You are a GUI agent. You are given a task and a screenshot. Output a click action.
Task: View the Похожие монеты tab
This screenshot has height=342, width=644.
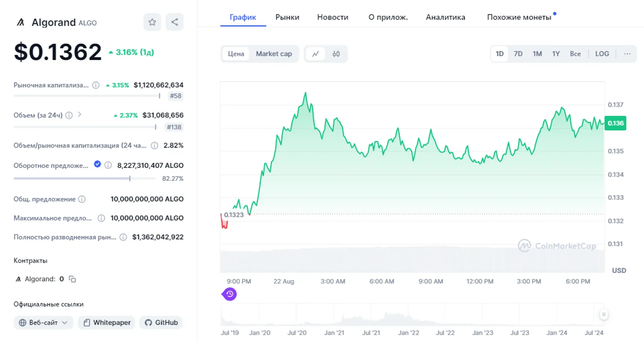[519, 17]
